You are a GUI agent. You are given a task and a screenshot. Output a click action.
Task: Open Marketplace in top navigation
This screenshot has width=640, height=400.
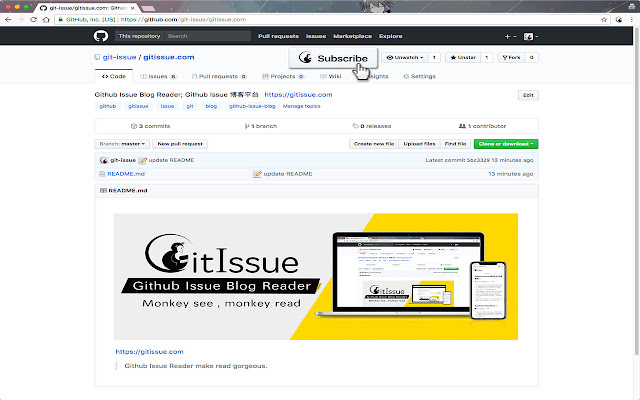[x=353, y=36]
